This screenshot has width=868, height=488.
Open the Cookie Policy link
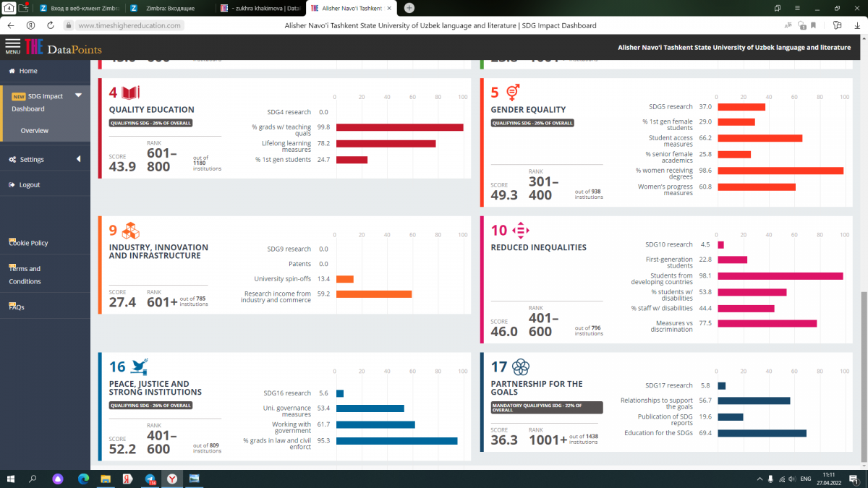(28, 243)
